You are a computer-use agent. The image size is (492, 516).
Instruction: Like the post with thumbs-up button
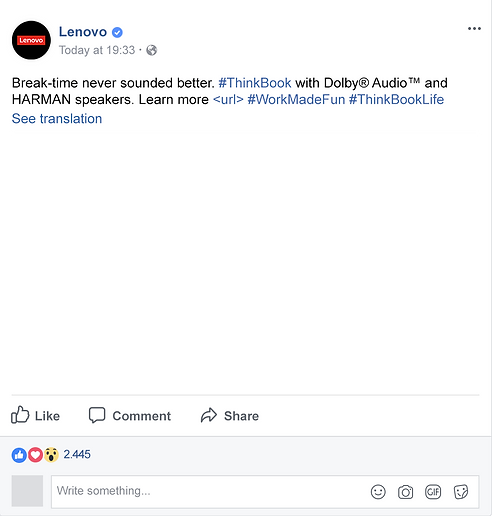(35, 415)
